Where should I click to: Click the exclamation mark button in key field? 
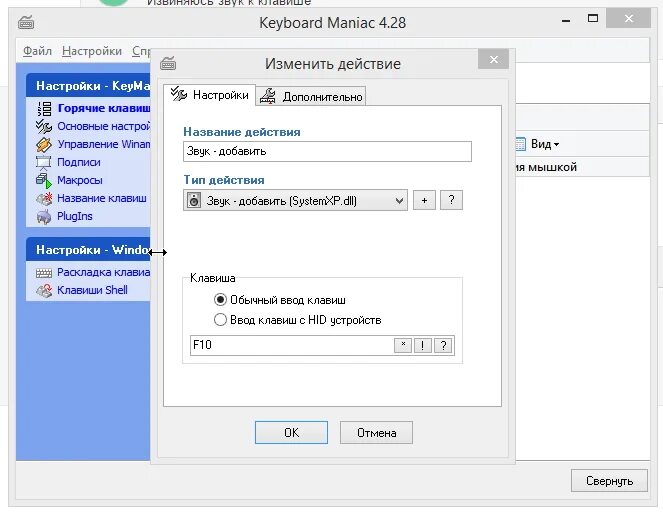point(422,345)
